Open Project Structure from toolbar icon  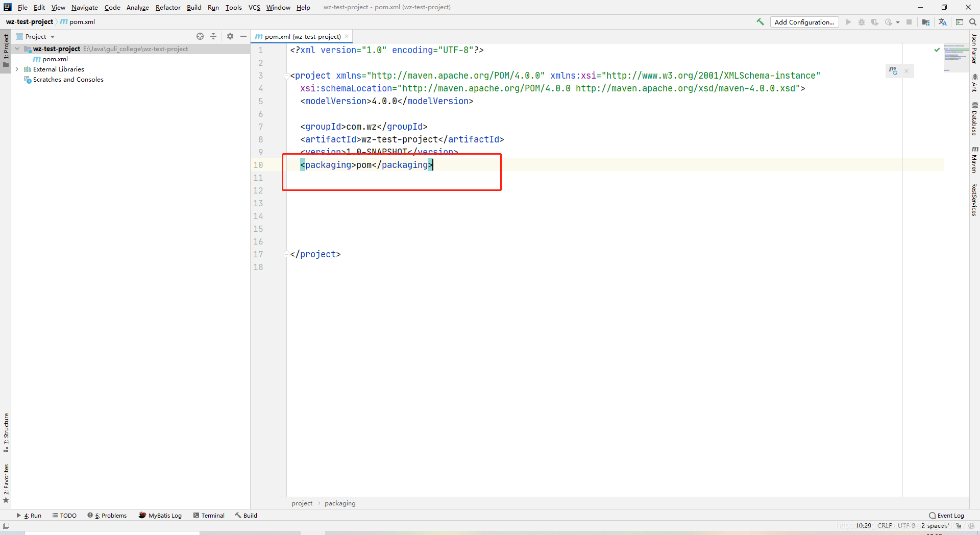coord(926,22)
